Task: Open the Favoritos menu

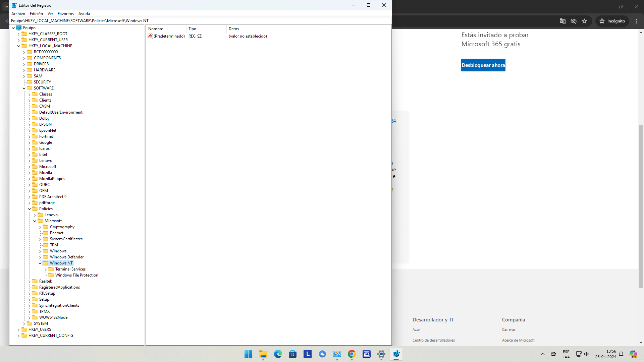Action: tap(66, 14)
